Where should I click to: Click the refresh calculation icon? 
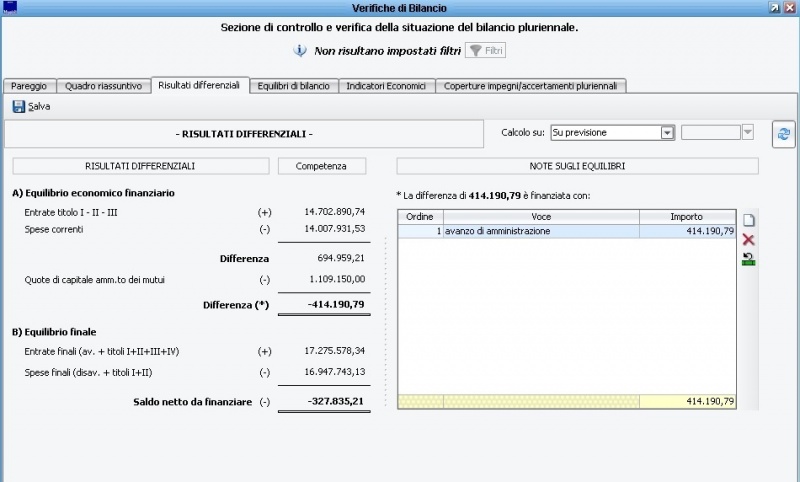click(x=784, y=134)
